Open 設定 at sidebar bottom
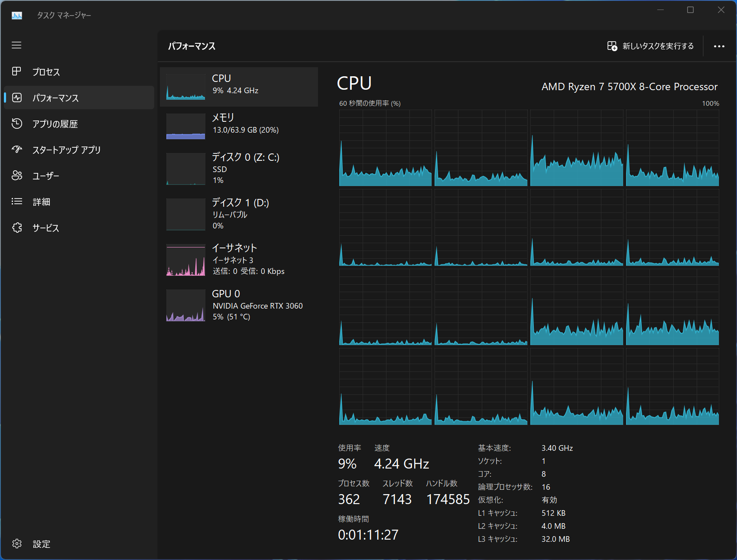 [79, 544]
